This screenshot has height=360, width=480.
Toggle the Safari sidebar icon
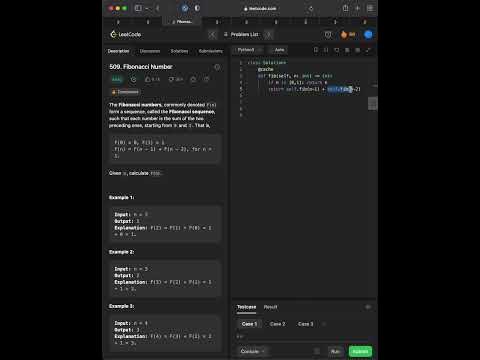point(138,8)
